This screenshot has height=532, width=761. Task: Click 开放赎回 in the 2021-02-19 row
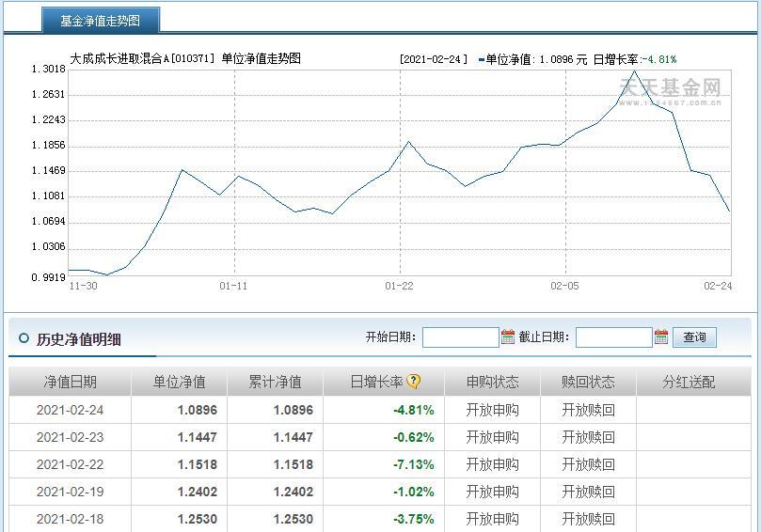click(588, 492)
